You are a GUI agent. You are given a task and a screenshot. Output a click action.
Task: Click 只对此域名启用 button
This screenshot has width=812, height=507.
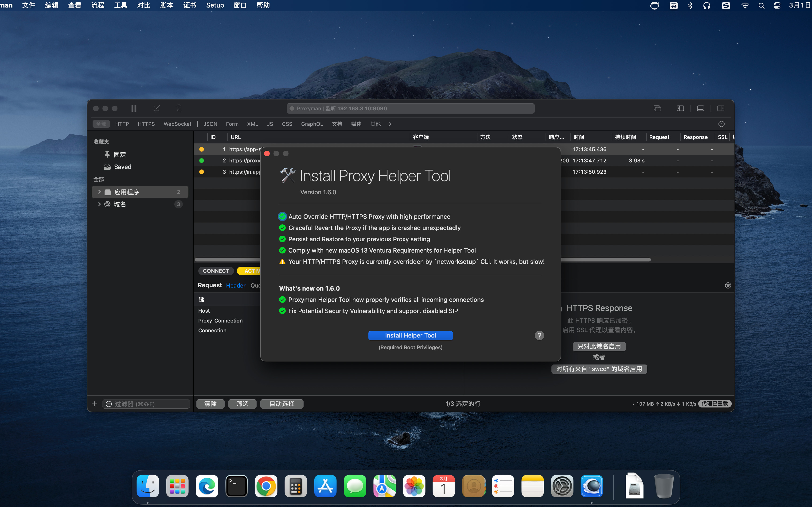(599, 346)
